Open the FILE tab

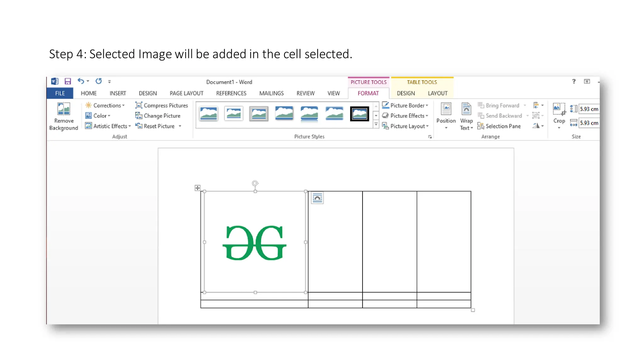(x=60, y=93)
